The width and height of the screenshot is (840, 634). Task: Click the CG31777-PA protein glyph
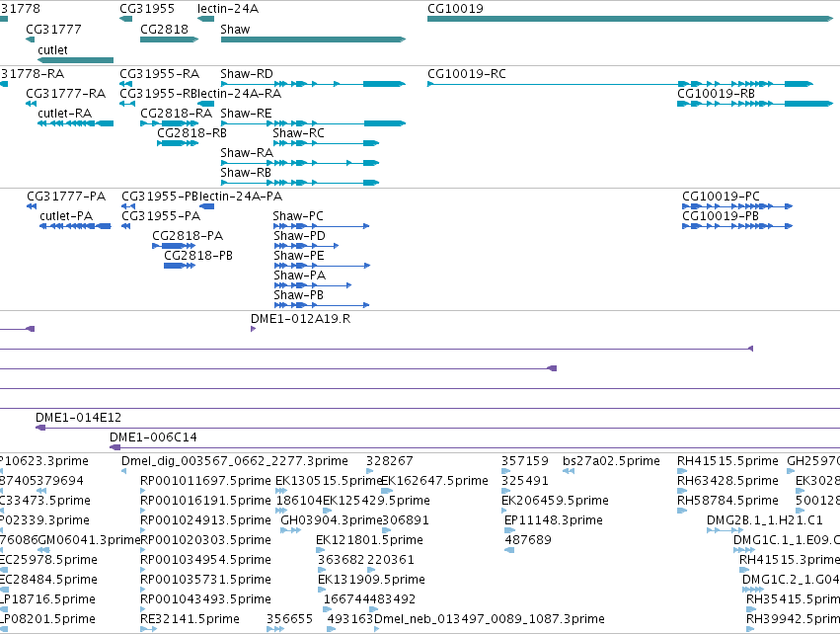click(x=32, y=206)
